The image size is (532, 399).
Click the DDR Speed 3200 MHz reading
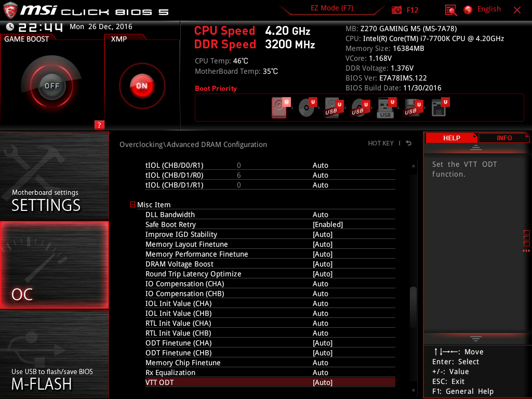[x=255, y=44]
